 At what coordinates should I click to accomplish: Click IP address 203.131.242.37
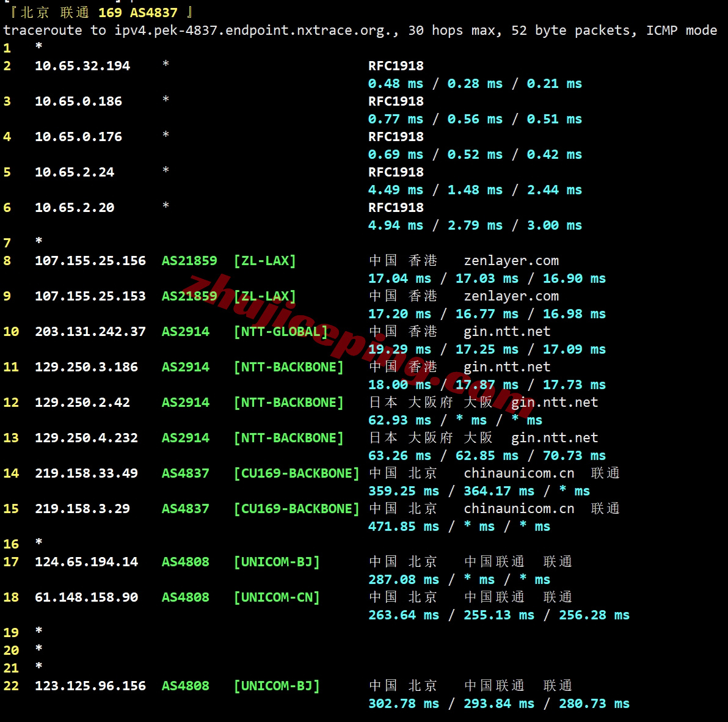tap(90, 332)
